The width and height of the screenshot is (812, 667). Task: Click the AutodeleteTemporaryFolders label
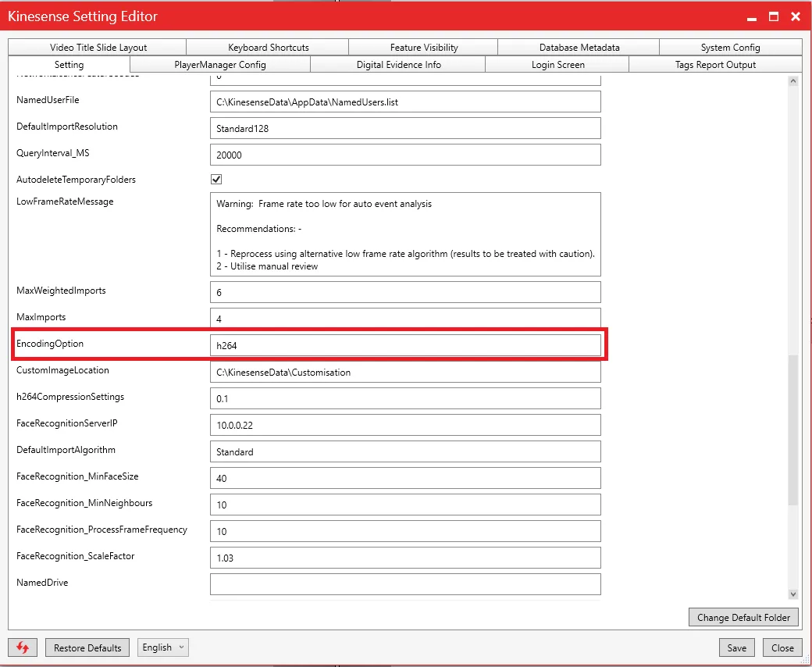point(77,179)
